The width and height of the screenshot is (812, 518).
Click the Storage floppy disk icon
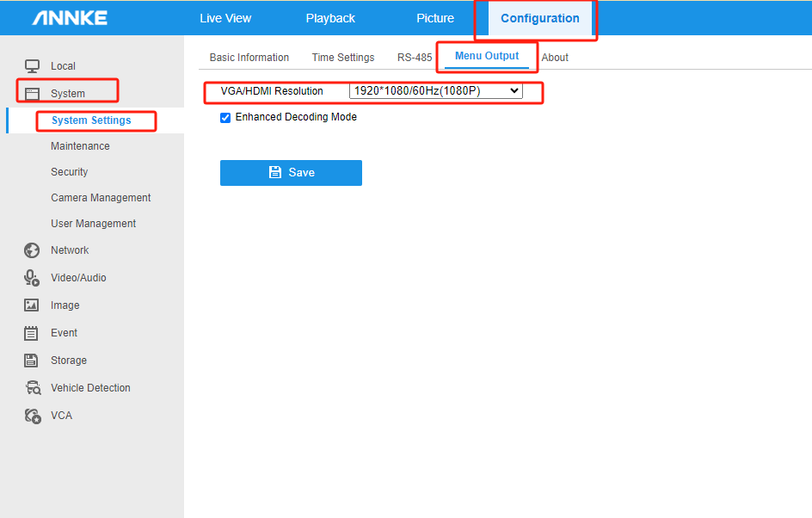point(32,361)
